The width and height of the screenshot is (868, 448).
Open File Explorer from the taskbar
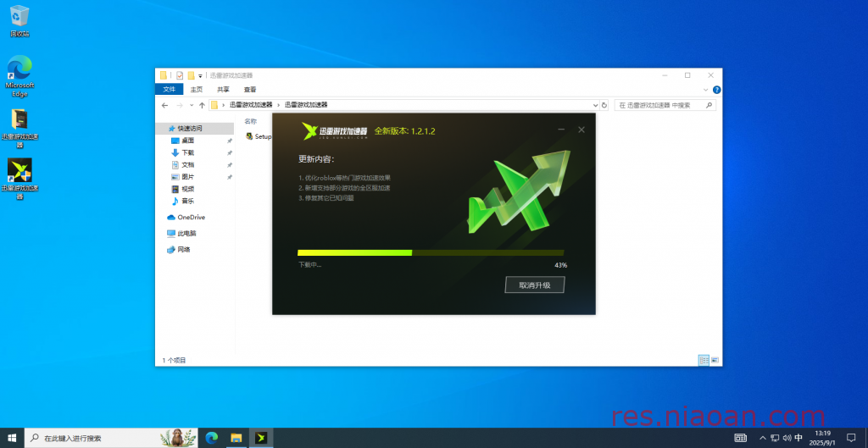click(x=236, y=438)
